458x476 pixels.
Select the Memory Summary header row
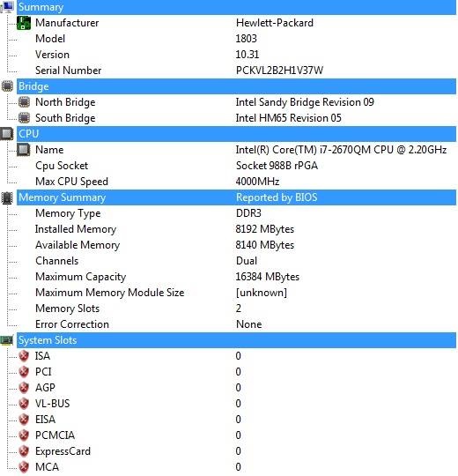point(236,197)
